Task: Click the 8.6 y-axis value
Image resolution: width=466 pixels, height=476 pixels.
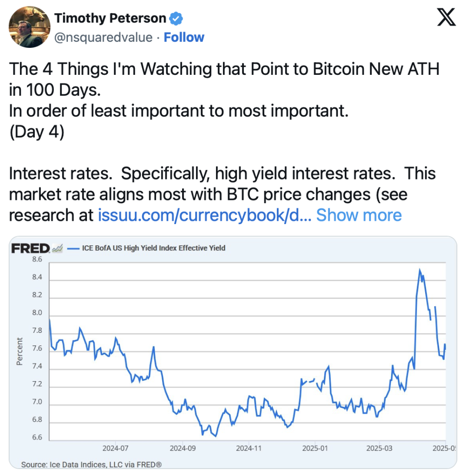Action: coord(37,259)
